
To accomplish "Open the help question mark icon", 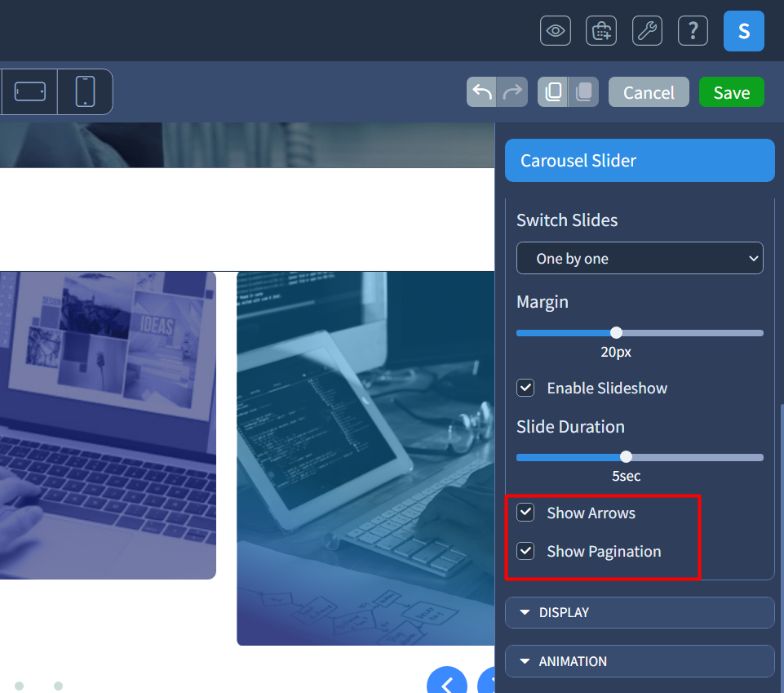I will (693, 31).
